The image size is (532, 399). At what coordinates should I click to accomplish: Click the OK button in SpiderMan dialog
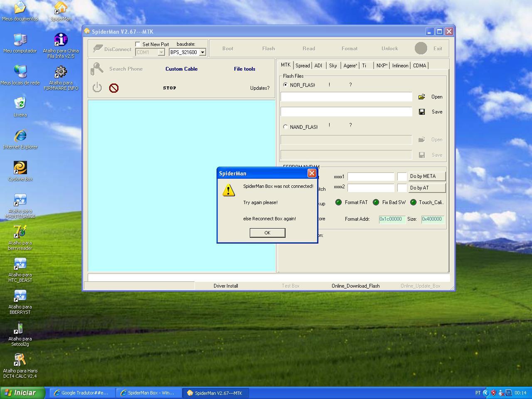coord(267,233)
